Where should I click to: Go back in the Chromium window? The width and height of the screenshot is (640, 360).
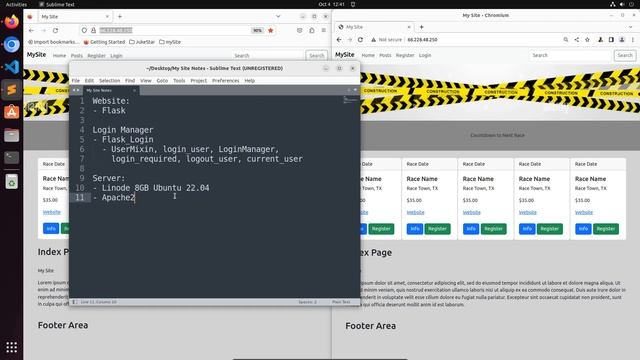(339, 40)
